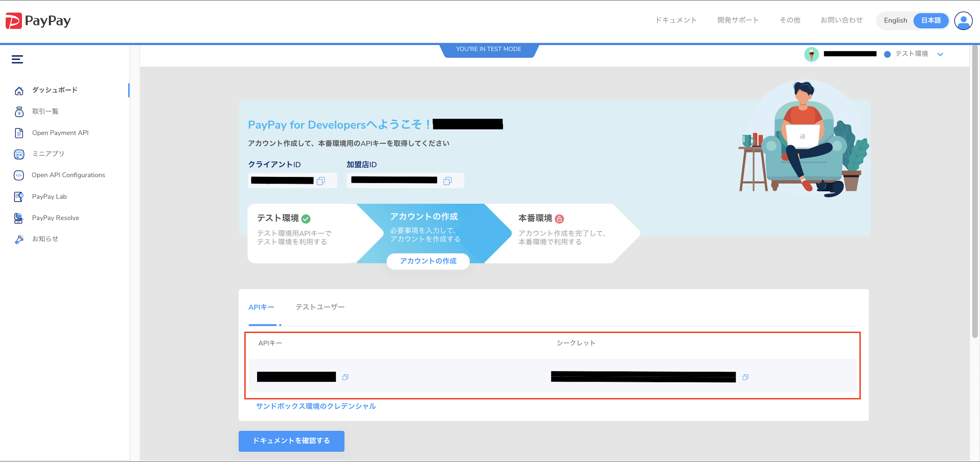Click the ドキュメントを確認する button

(291, 441)
